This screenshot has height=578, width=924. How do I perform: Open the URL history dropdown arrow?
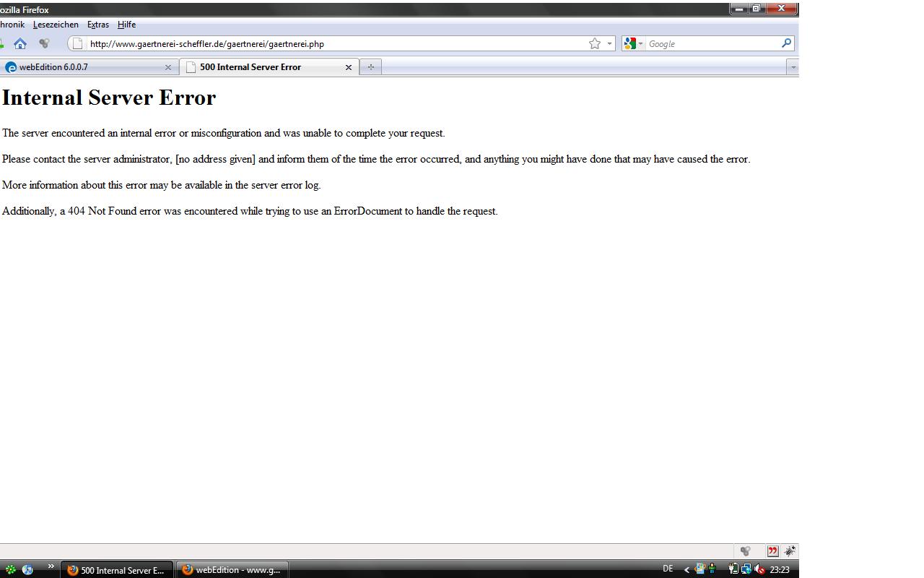609,43
